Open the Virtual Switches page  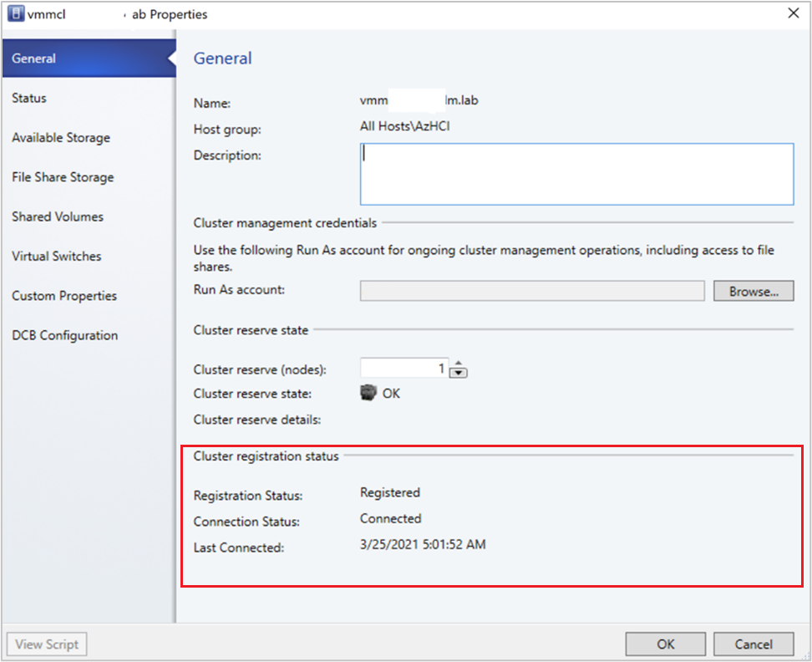(56, 256)
